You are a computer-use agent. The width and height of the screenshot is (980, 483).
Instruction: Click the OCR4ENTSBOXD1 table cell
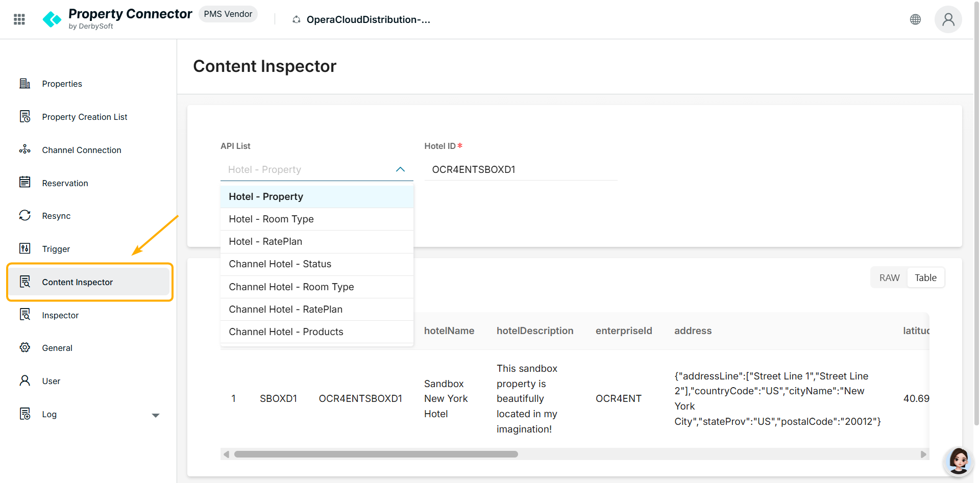tap(360, 398)
